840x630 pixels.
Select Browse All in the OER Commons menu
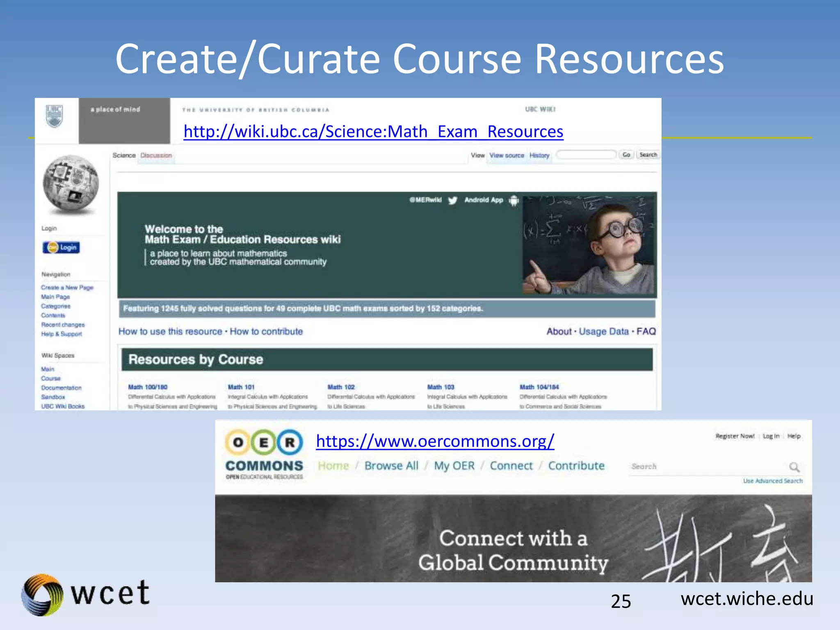click(391, 466)
